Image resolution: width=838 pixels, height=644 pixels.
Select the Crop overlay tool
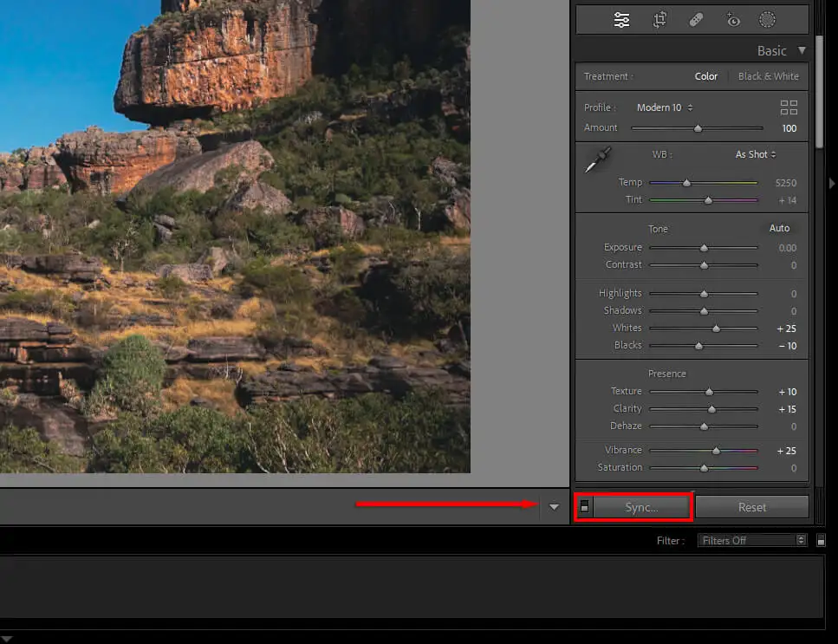click(x=659, y=20)
